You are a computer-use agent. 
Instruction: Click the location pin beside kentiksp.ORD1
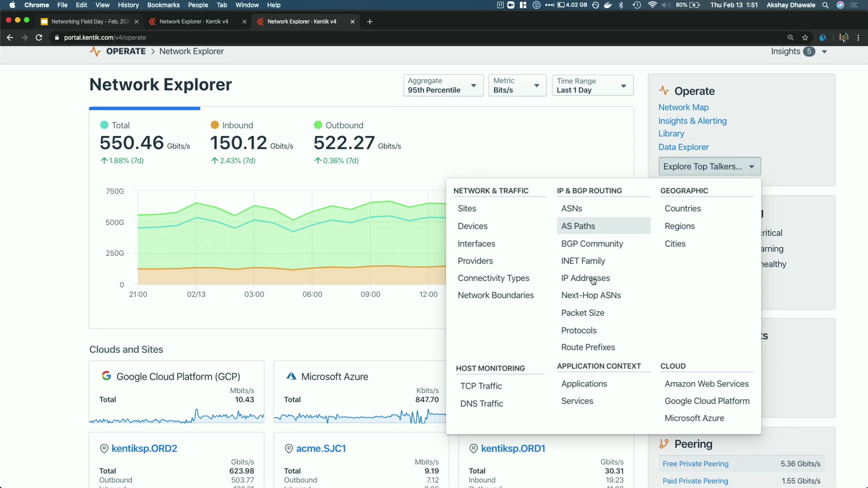[x=473, y=449]
